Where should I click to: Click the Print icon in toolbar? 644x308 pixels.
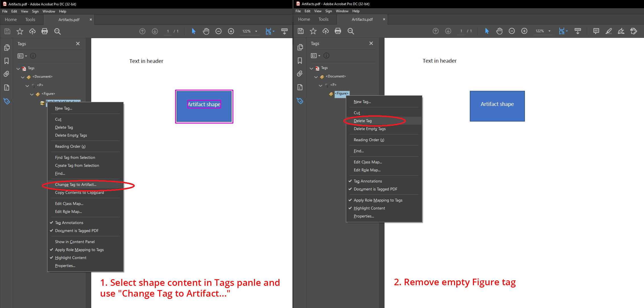[45, 31]
